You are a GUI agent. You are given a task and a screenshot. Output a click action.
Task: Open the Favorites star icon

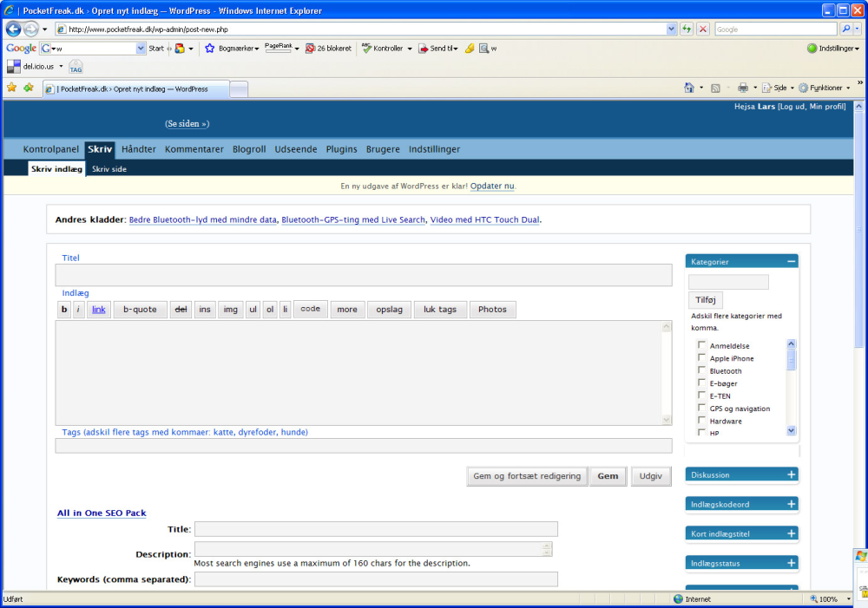coord(11,88)
